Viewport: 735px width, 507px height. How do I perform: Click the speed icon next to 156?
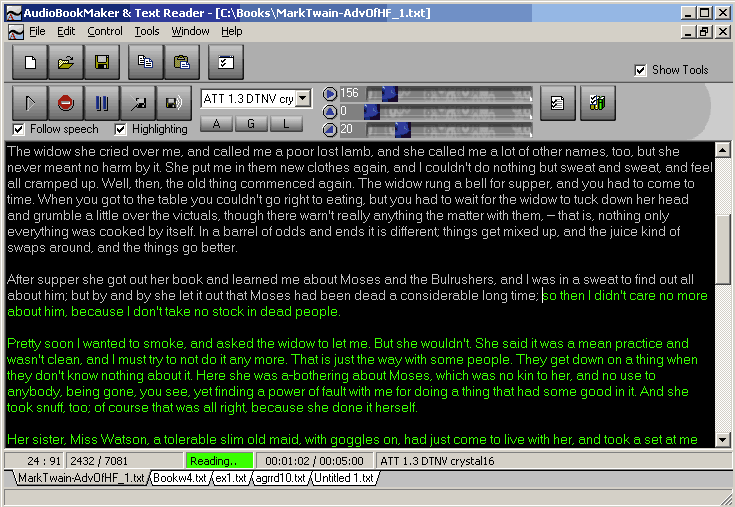click(330, 94)
